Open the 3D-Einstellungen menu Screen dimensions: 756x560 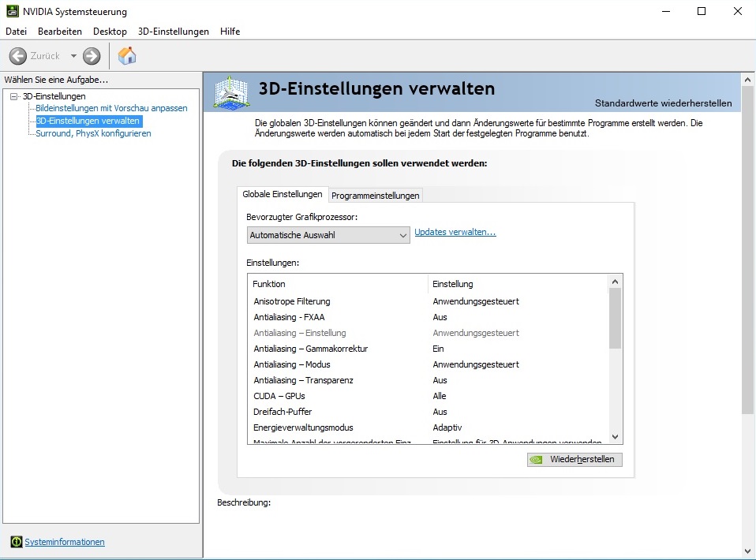(174, 32)
